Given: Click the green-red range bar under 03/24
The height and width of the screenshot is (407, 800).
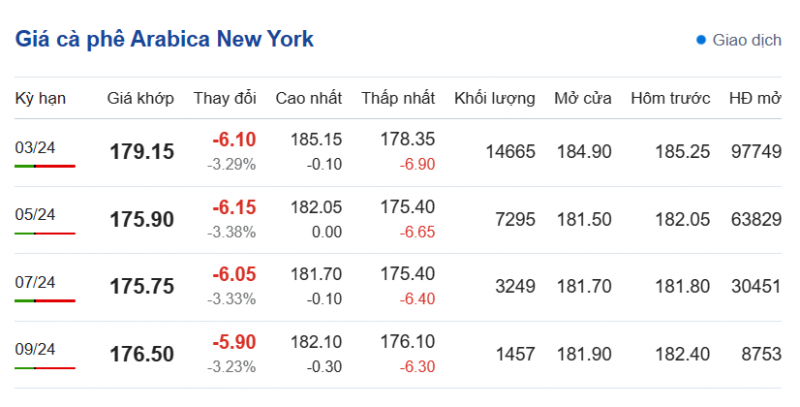Looking at the screenshot, I should tap(45, 165).
